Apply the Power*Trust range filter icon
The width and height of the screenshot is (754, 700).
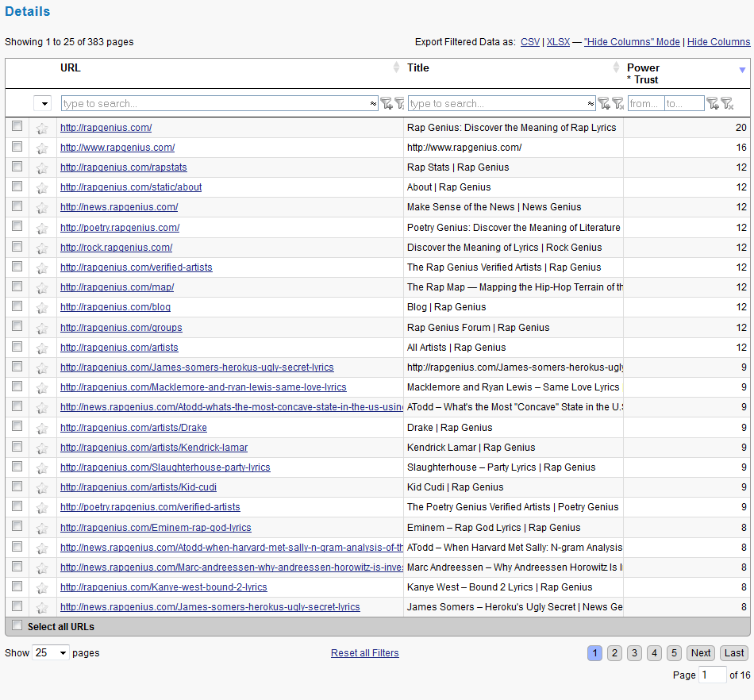click(x=713, y=103)
